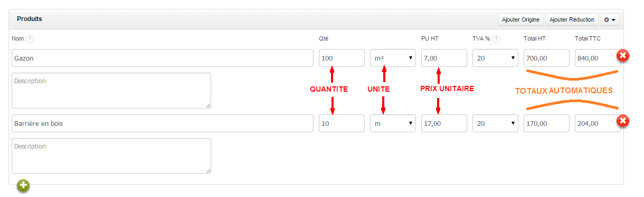Change TVA rate dropdown for Gazon

pos(495,58)
